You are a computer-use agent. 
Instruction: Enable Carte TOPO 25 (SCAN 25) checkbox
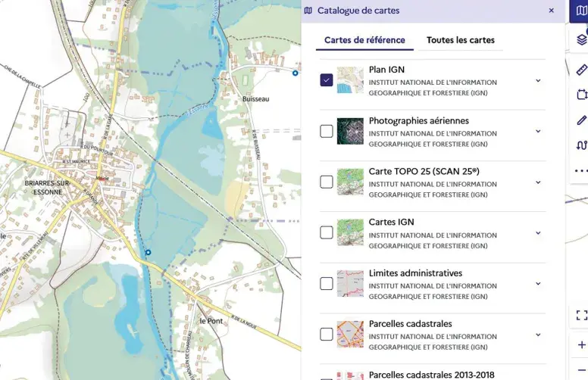[327, 182]
